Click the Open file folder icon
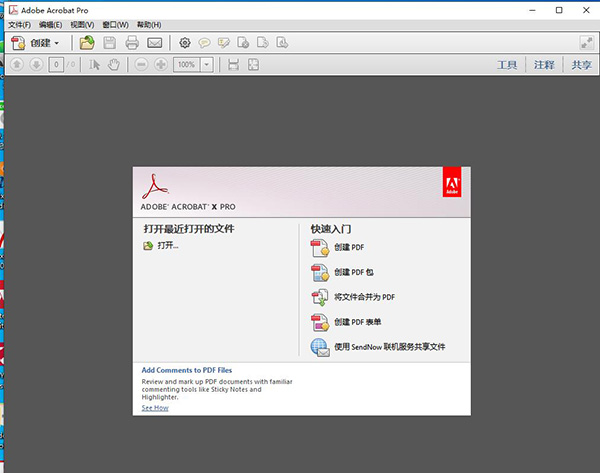 click(x=87, y=43)
